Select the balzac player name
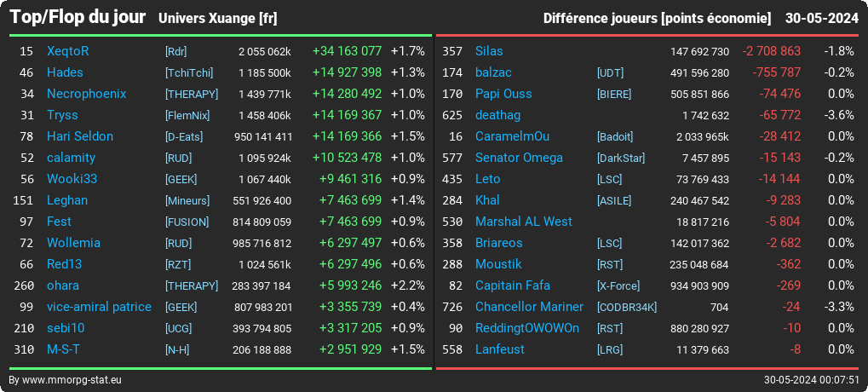This screenshot has width=868, height=392. pyautogui.click(x=493, y=72)
